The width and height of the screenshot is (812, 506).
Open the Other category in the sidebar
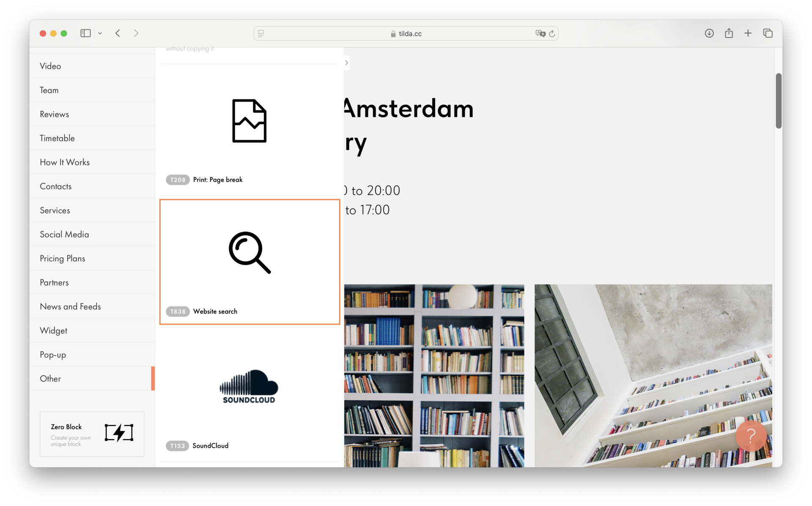[x=50, y=378]
